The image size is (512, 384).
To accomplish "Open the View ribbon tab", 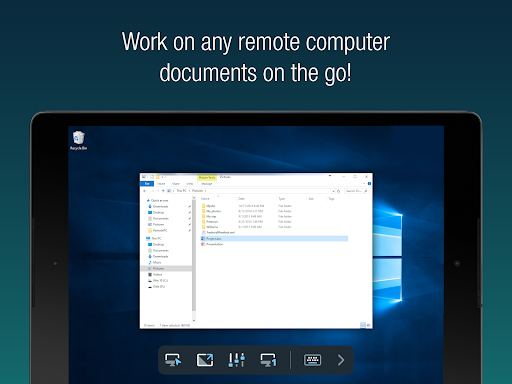I will click(190, 184).
